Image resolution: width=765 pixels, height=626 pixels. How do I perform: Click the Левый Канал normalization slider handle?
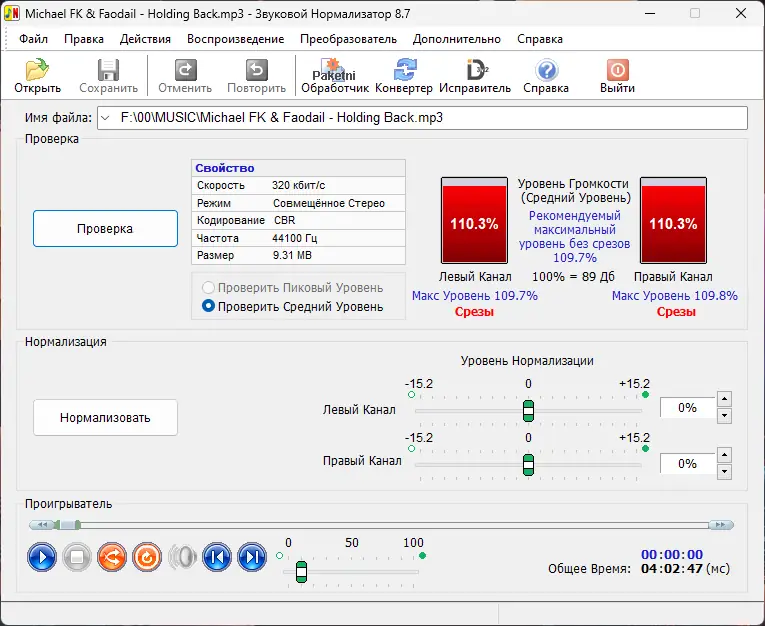[x=528, y=410]
